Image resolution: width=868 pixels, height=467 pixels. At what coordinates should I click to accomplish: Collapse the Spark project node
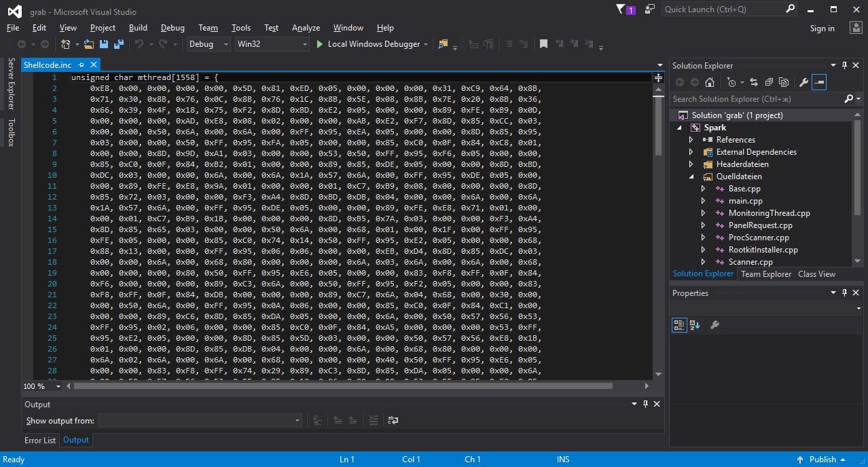[x=679, y=128]
